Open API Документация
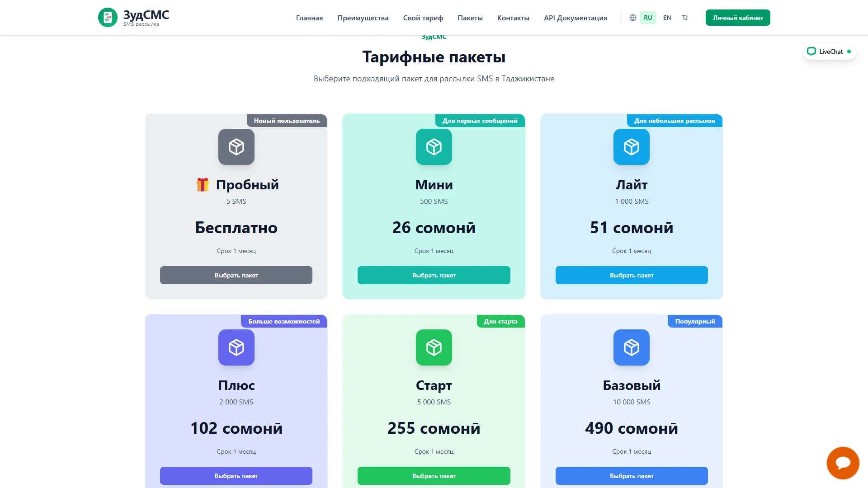868x488 pixels. point(576,18)
